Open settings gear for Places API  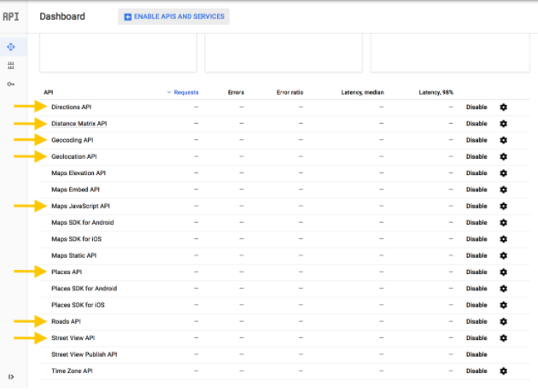503,272
